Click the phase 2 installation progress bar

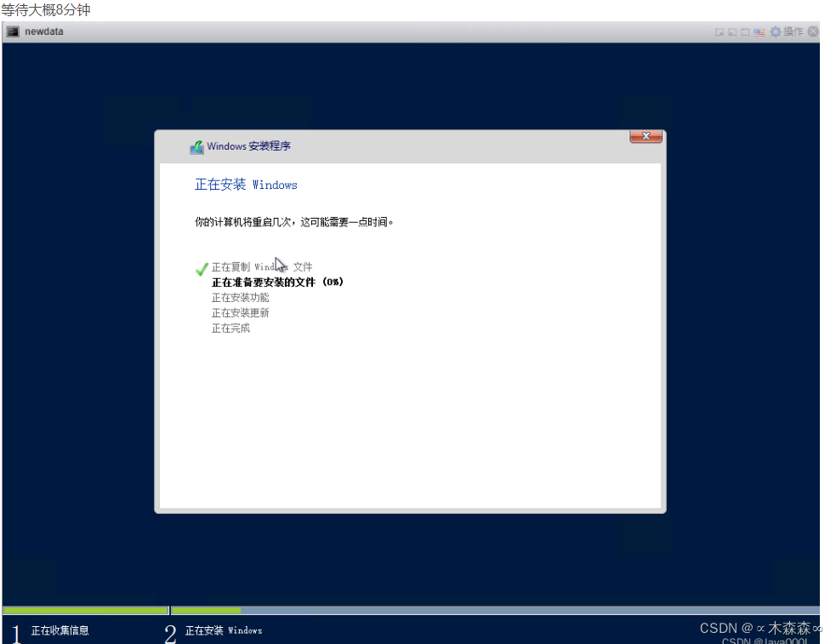coord(495,611)
